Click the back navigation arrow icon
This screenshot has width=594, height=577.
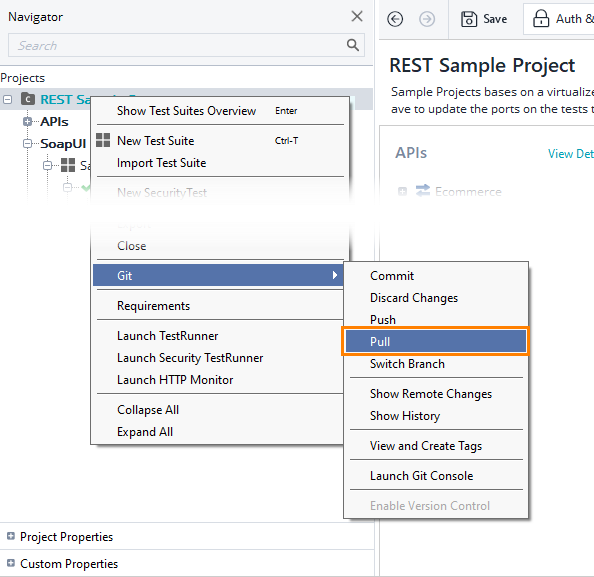[395, 19]
